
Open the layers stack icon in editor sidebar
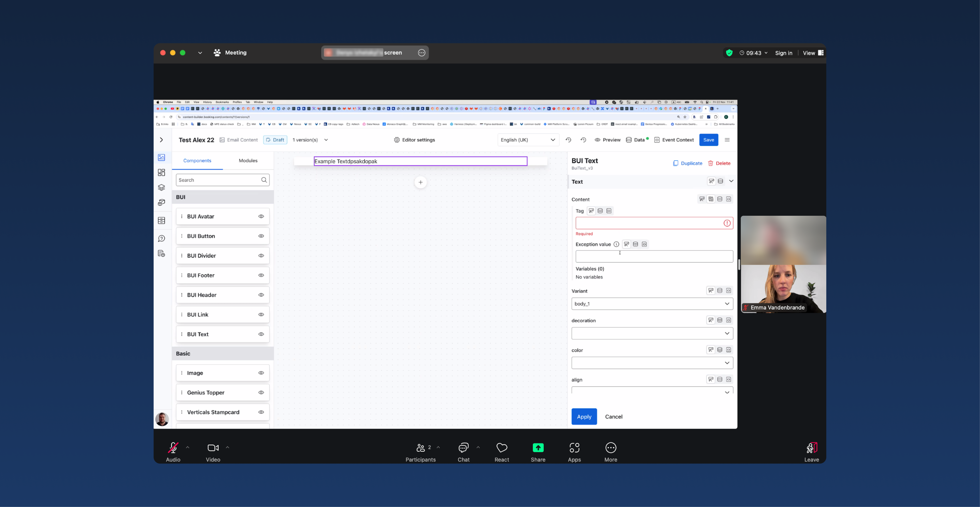click(161, 187)
